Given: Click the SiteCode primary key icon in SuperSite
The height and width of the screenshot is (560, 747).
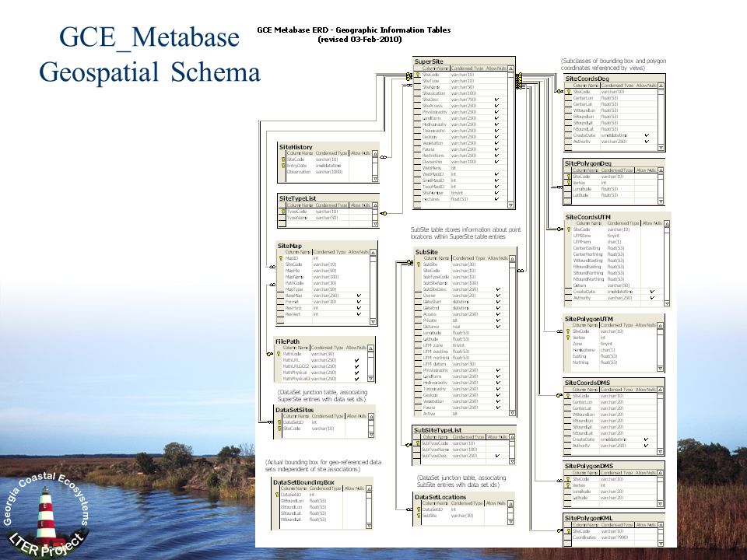Looking at the screenshot, I should 418,75.
